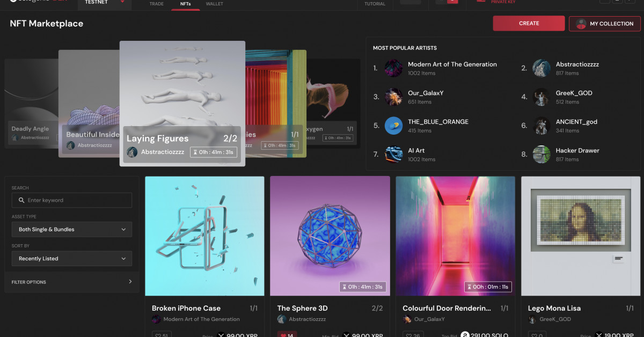Open Our_GalaxY artist name link
Image resolution: width=644 pixels, height=337 pixels.
tap(426, 93)
